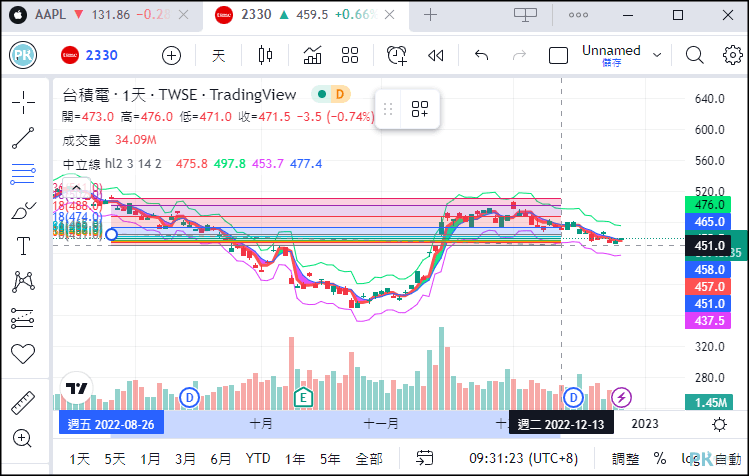Set range to 3月

185,459
